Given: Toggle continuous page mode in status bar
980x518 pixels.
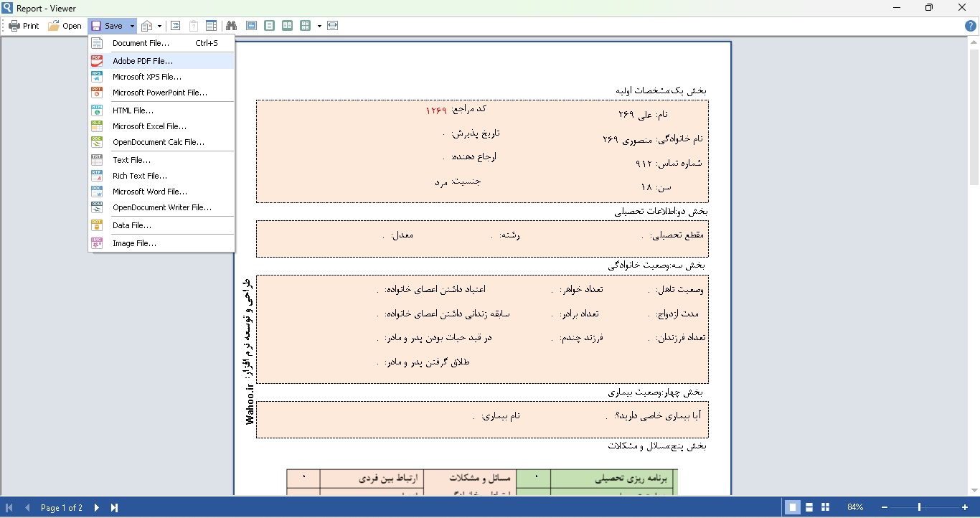Looking at the screenshot, I should click(809, 507).
